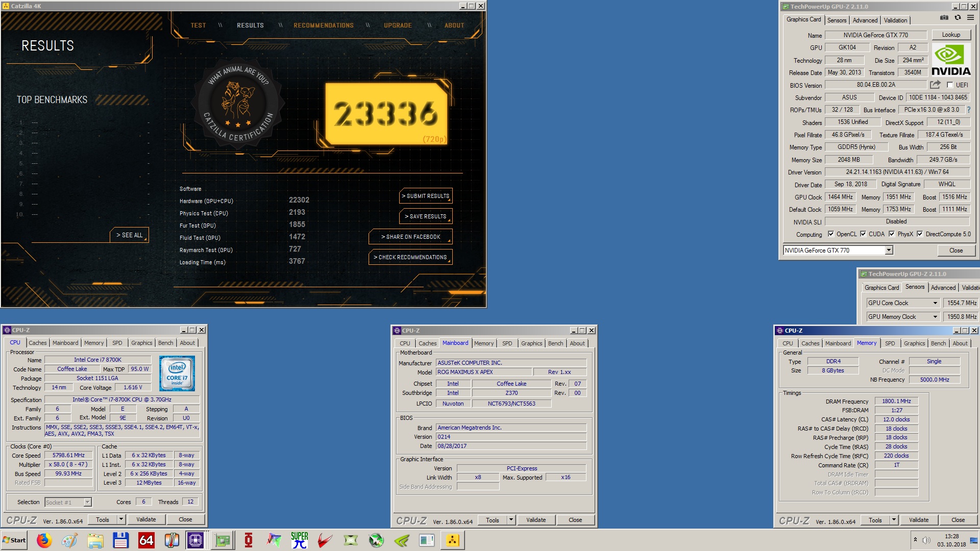Switch to CPU-Z taskbar icon
The width and height of the screenshot is (980, 551).
tap(196, 540)
